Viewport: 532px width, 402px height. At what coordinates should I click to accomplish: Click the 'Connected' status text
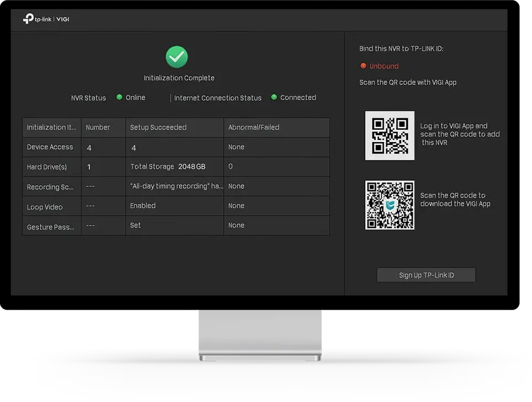point(298,98)
